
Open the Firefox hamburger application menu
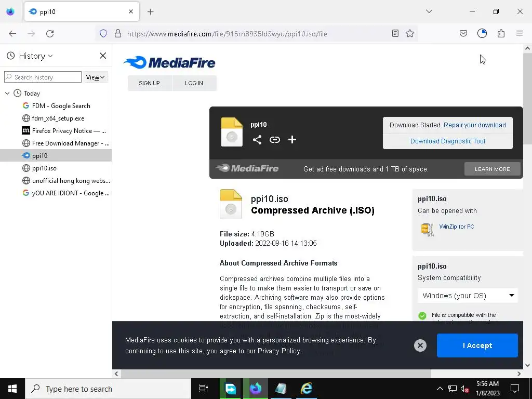[520, 34]
